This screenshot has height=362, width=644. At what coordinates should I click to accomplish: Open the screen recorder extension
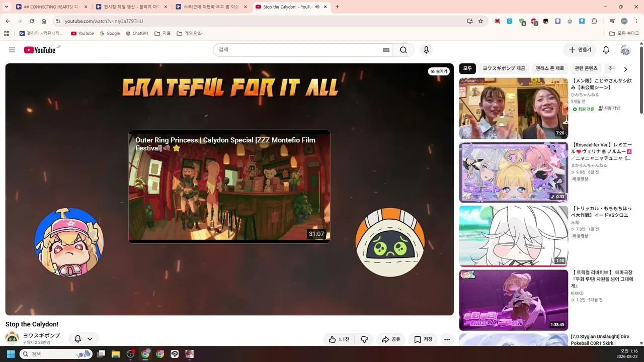497,21
